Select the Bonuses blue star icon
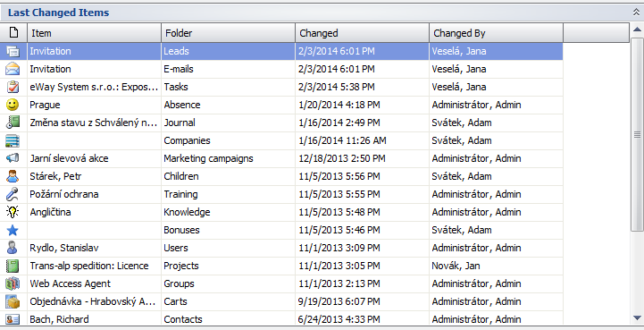This screenshot has height=330, width=644. point(13,230)
